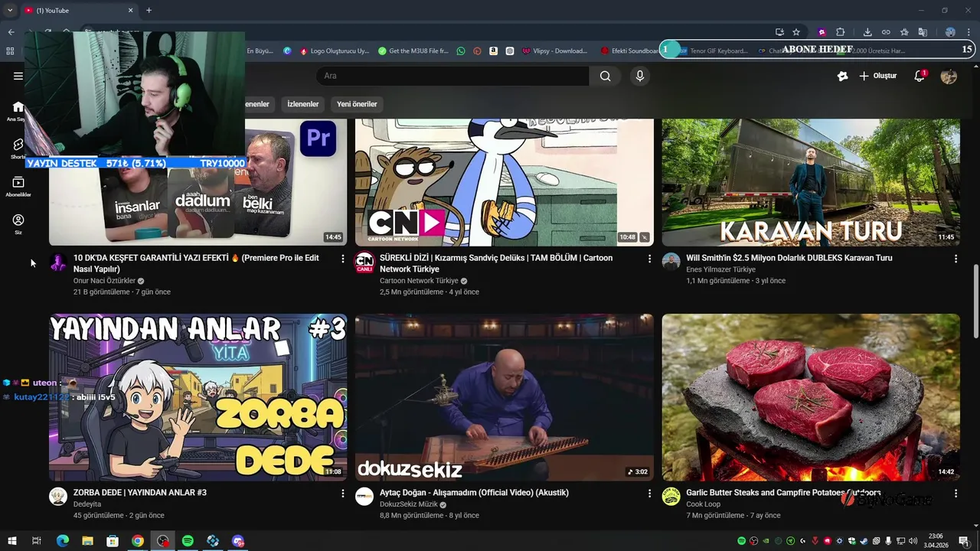Start voice search with the microphone icon

(640, 76)
